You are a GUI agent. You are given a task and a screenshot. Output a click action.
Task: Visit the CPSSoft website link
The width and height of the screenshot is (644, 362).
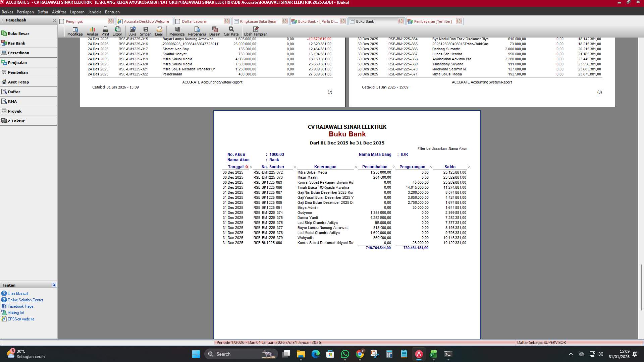[20, 319]
